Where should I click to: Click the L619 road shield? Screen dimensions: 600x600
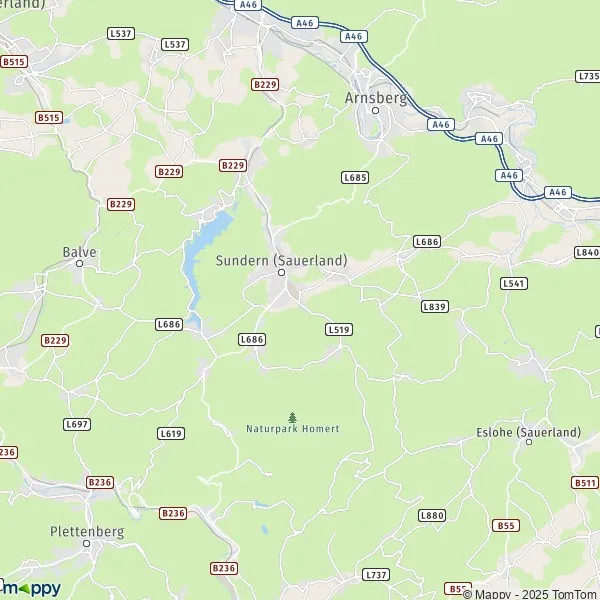point(171,434)
